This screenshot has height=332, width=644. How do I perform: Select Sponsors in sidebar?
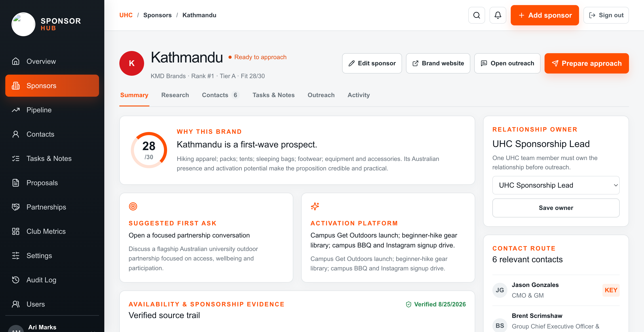[x=52, y=86]
